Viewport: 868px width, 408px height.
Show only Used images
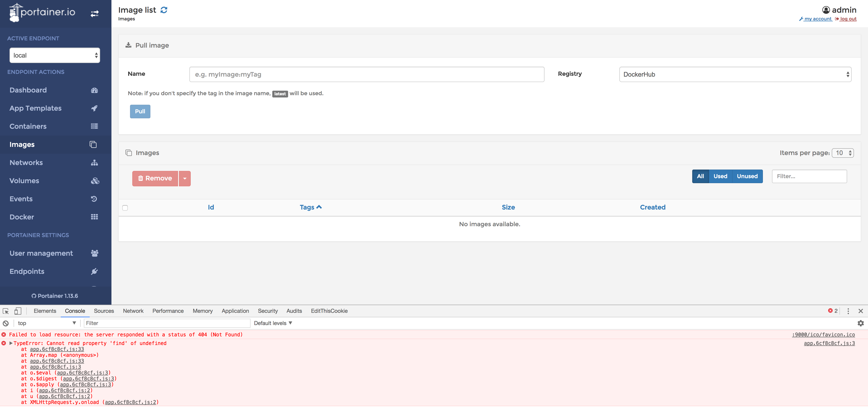tap(720, 176)
